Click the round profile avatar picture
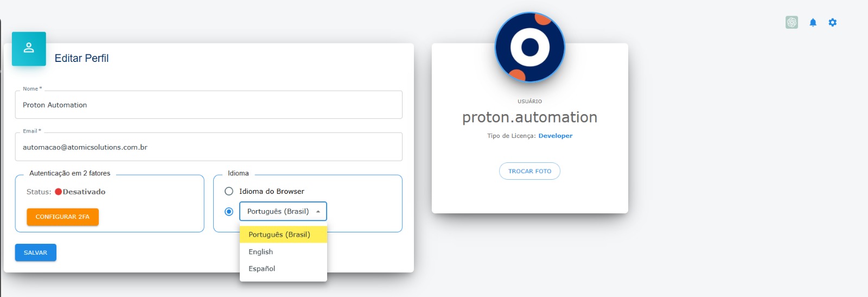This screenshot has height=297, width=868. (530, 47)
